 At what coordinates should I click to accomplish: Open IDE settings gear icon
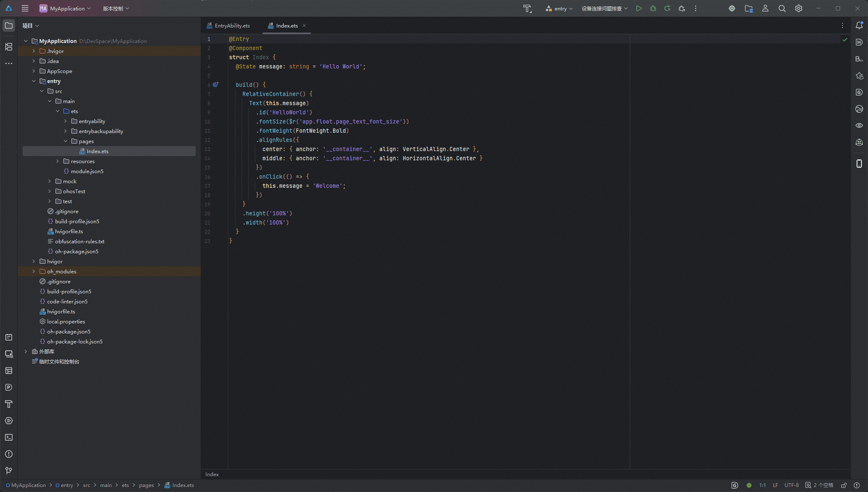(x=799, y=8)
